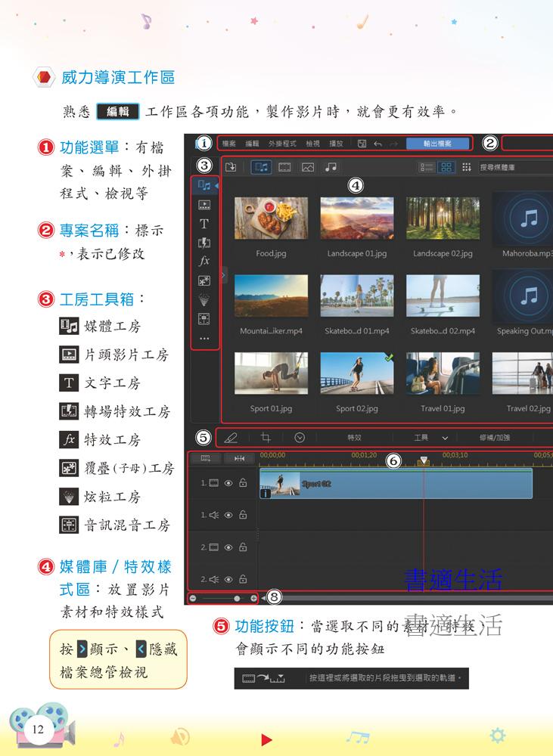Screen dimensions: 553x756
Task: Click the save project disk icon
Action: tap(362, 144)
